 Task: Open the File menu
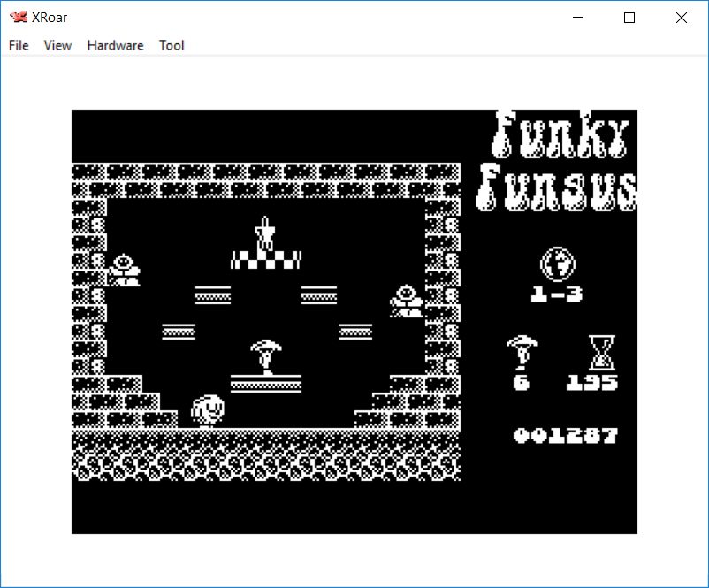pos(19,45)
